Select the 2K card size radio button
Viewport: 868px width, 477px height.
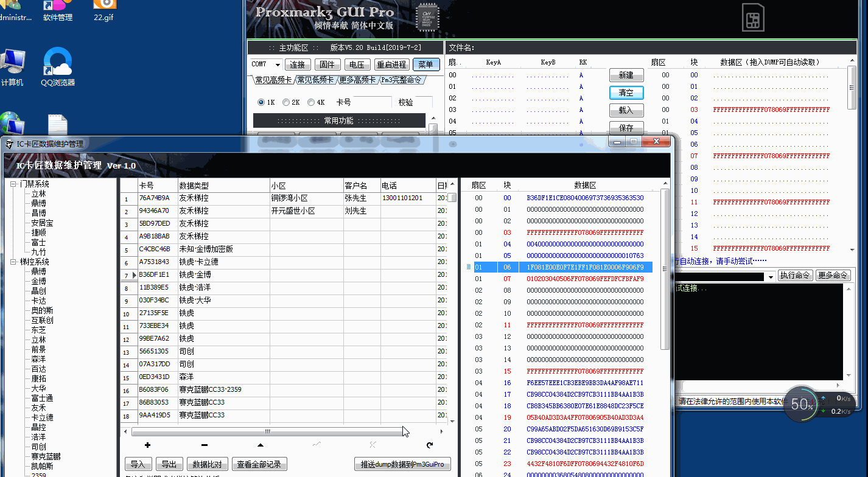[286, 102]
